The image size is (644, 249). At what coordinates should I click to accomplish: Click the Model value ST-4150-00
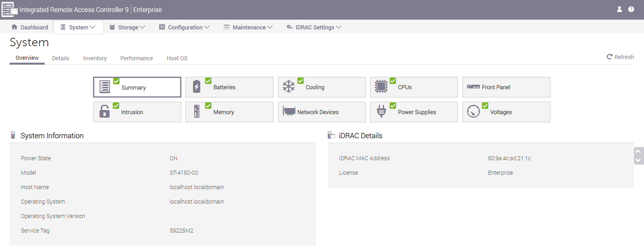click(184, 173)
